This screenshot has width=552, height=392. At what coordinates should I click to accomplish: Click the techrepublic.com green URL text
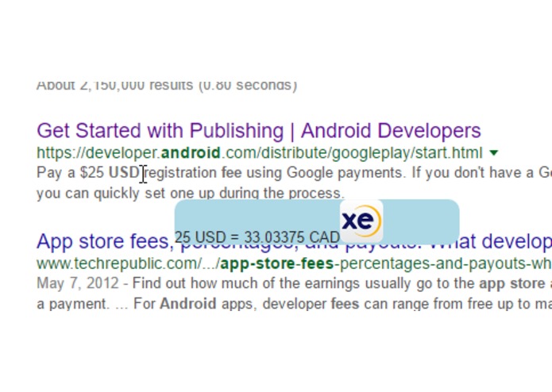(x=294, y=263)
